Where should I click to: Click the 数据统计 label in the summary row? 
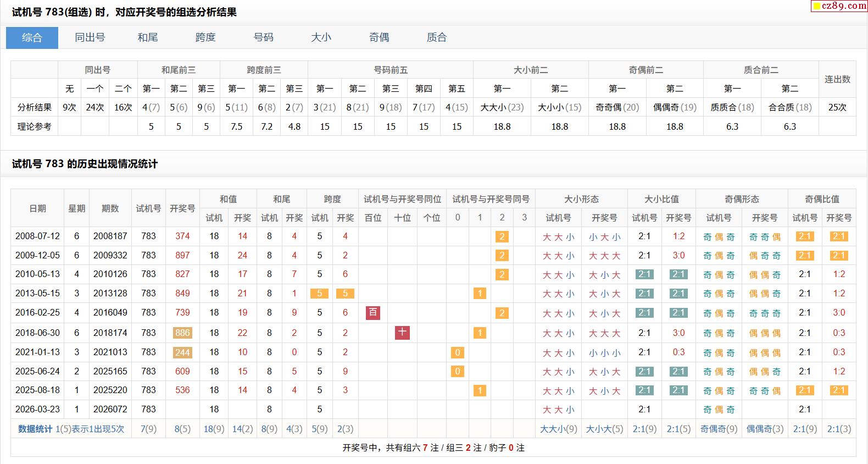[x=35, y=429]
